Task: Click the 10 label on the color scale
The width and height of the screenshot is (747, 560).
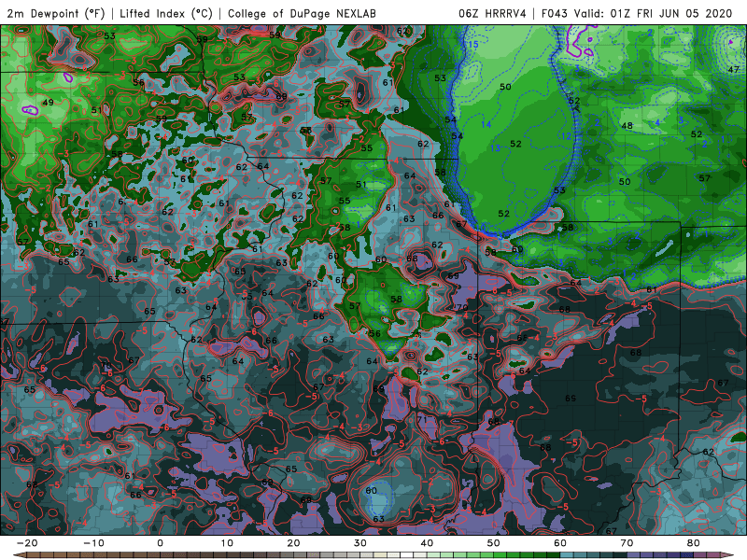Action: 227,543
